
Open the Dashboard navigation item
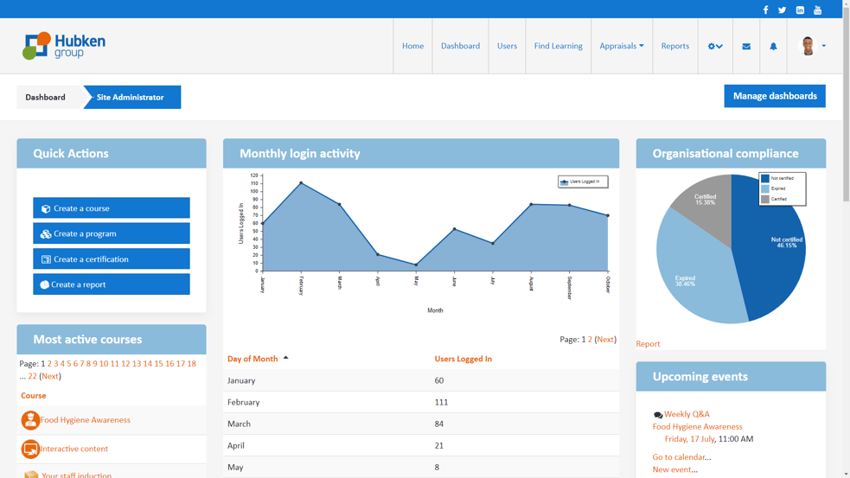pos(460,46)
